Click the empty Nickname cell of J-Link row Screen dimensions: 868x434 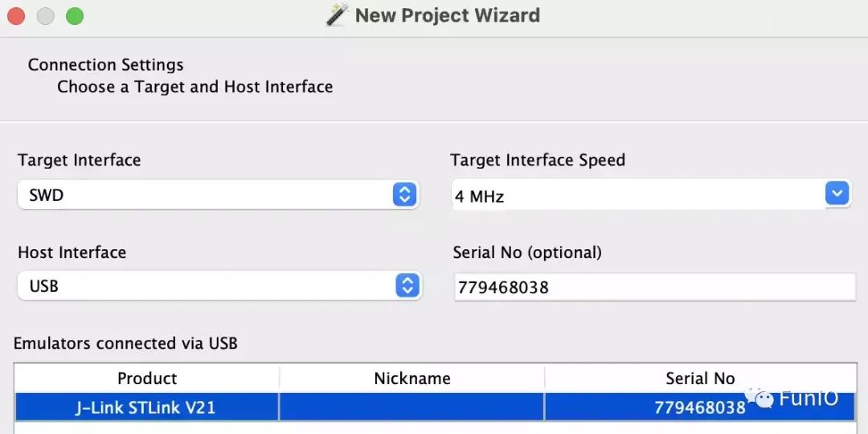(x=411, y=407)
